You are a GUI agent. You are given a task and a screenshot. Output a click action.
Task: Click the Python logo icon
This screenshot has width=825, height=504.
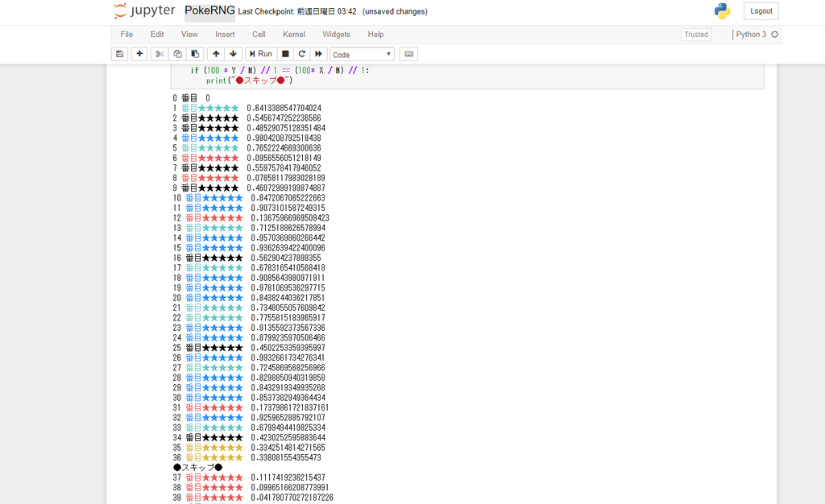point(723,11)
